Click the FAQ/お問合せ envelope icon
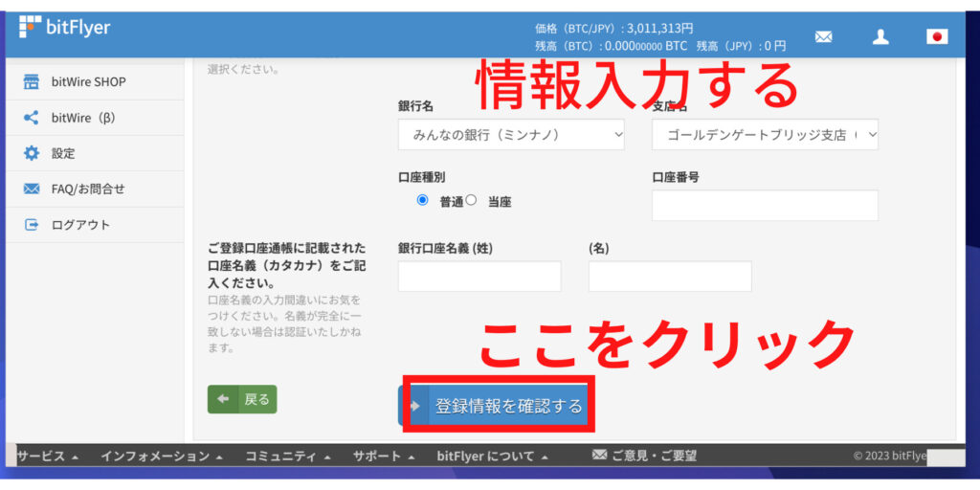Image resolution: width=980 pixels, height=490 pixels. (31, 189)
